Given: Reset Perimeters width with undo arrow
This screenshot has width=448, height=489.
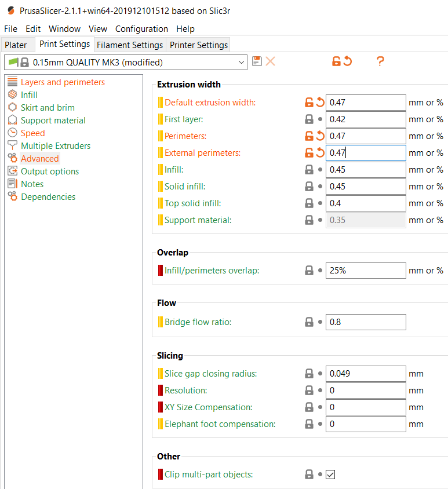Looking at the screenshot, I should click(320, 136).
